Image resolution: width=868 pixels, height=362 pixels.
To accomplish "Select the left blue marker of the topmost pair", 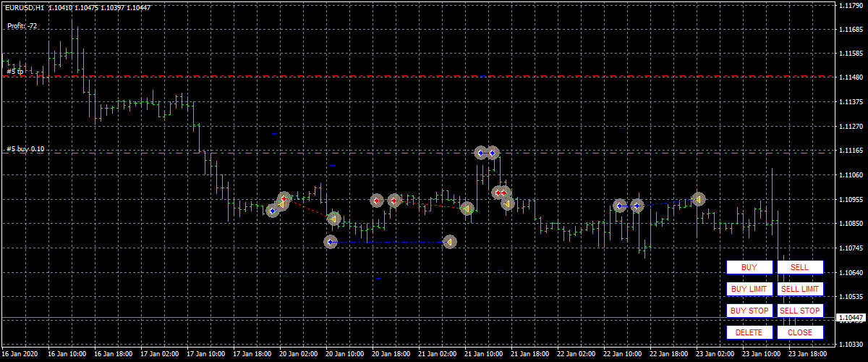I will click(481, 153).
